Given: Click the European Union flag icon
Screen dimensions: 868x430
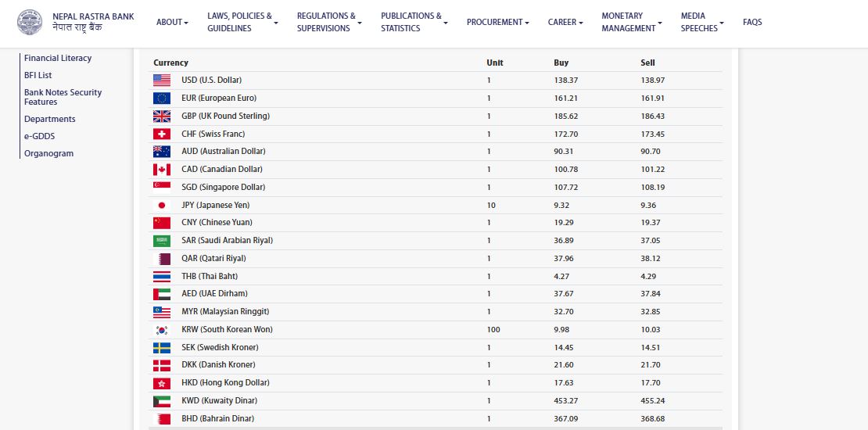Looking at the screenshot, I should tap(162, 98).
